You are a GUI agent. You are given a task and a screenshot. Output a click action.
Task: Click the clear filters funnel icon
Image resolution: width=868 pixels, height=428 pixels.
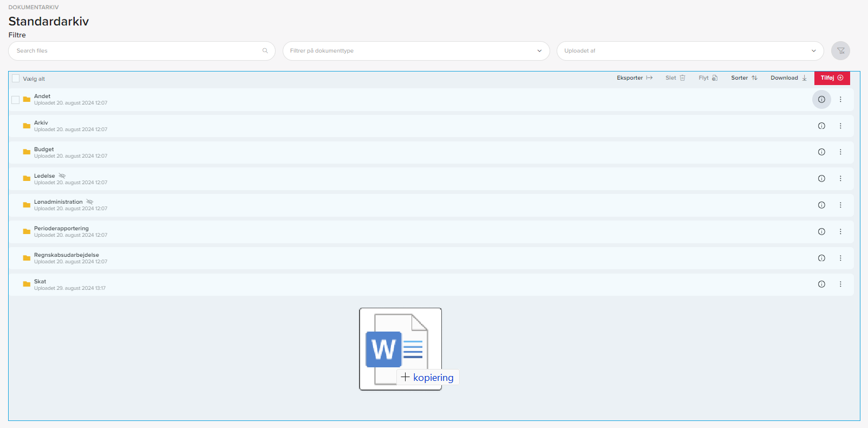(841, 51)
